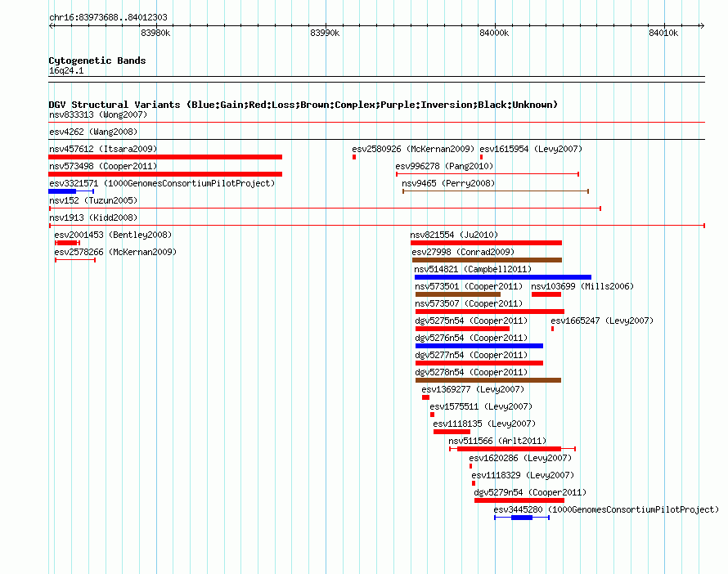Click the esv1620286 (Levy2007) label
This screenshot has width=728, height=574.
[520, 458]
